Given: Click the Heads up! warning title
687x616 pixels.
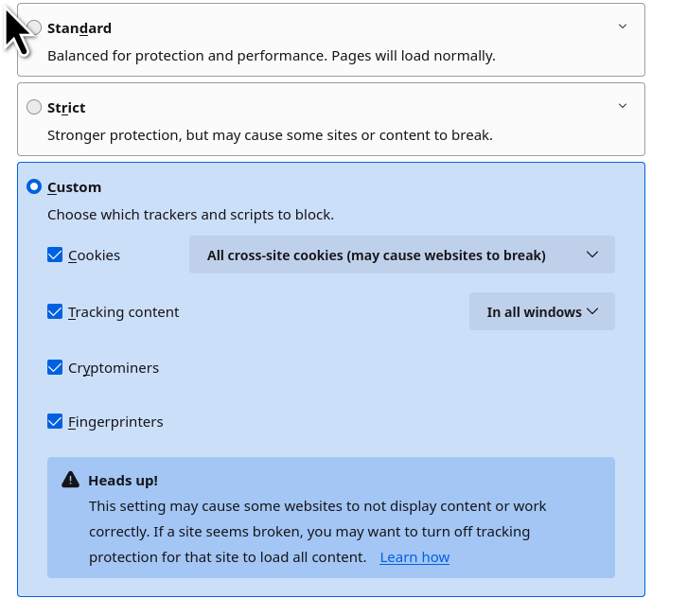Looking at the screenshot, I should point(123,480).
